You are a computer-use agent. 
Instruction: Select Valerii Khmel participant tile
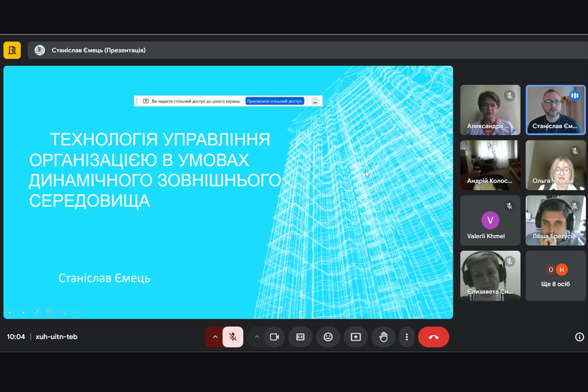click(x=490, y=221)
